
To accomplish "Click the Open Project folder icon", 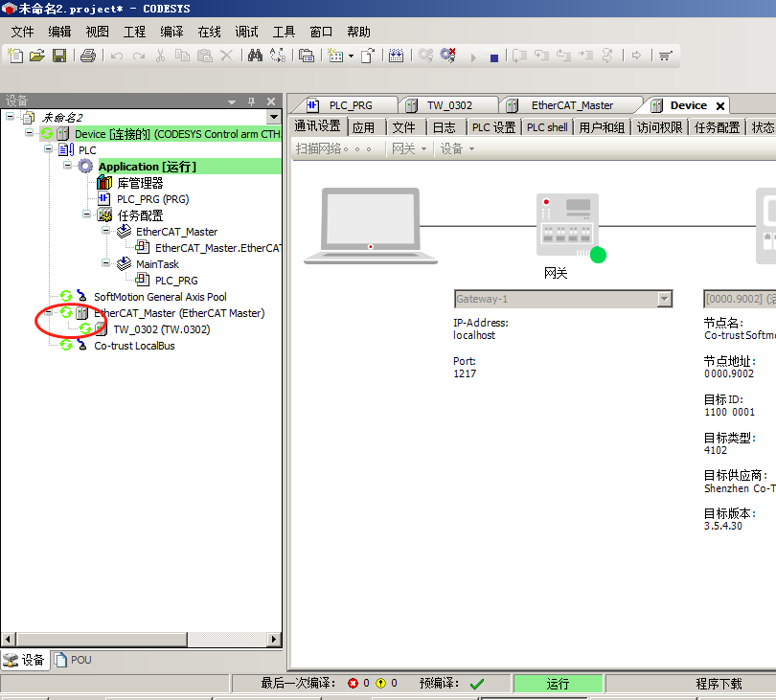I will coord(37,56).
